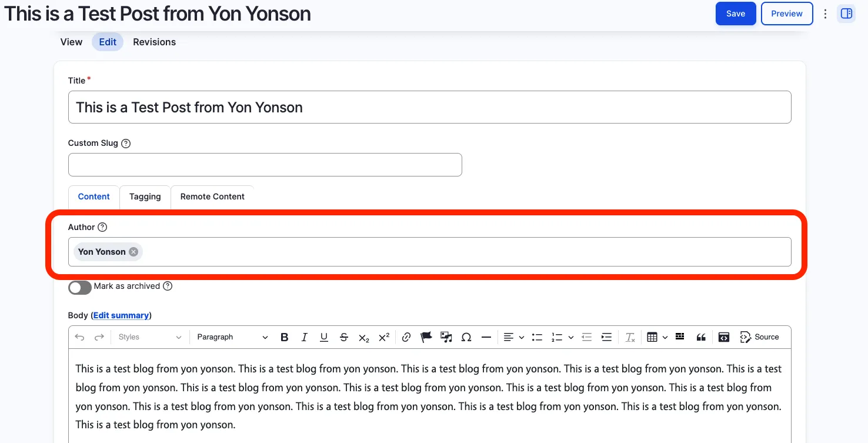Click the Undo arrow in editor toolbar
Viewport: 868px width, 443px height.
pyautogui.click(x=79, y=337)
